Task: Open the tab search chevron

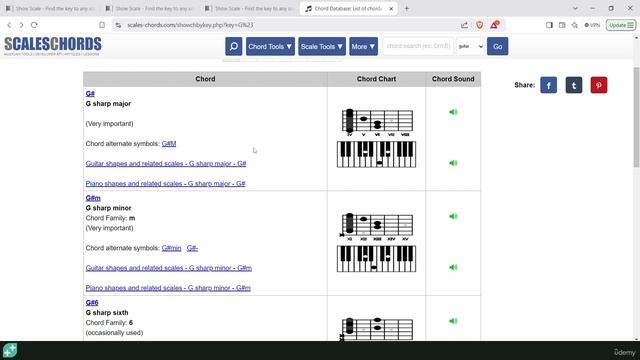Action: coord(575,9)
